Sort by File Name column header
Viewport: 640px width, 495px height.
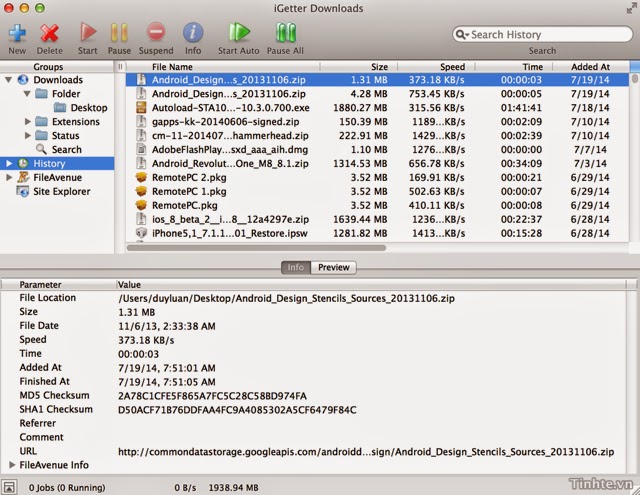[x=223, y=67]
